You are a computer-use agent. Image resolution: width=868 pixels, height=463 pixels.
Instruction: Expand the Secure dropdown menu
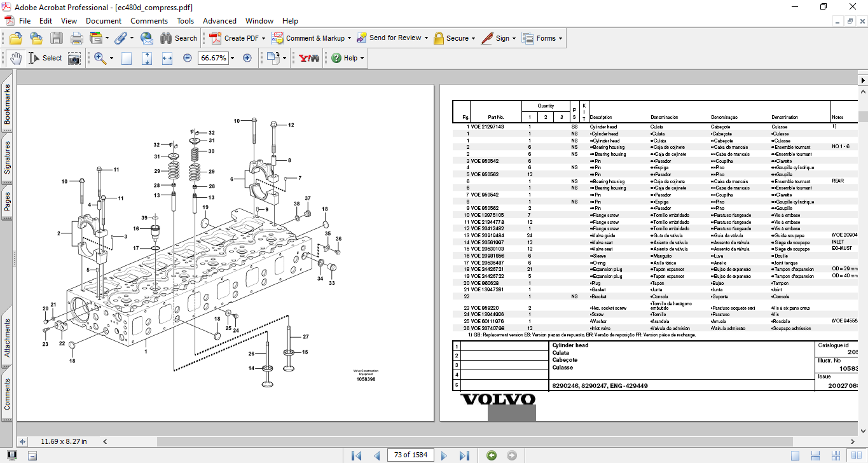474,38
